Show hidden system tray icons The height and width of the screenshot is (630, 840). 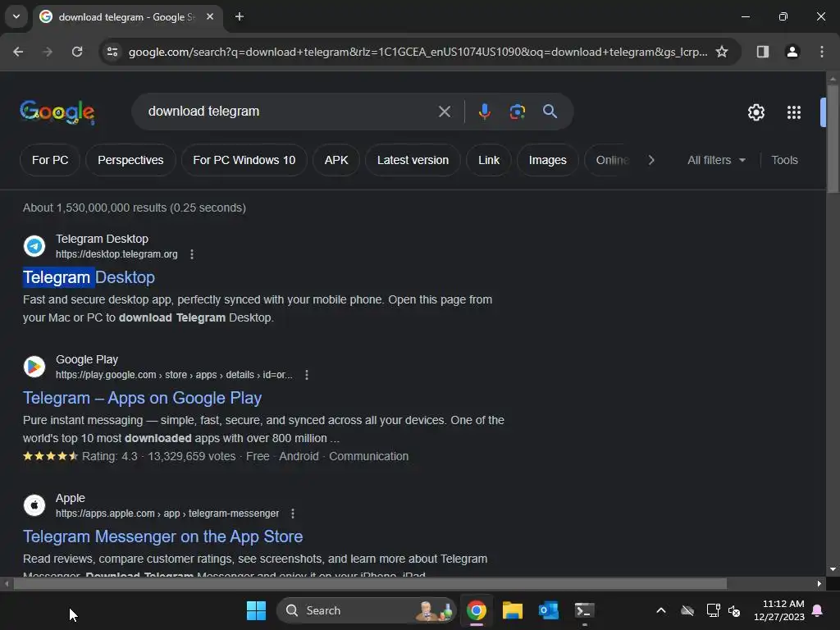point(661,610)
